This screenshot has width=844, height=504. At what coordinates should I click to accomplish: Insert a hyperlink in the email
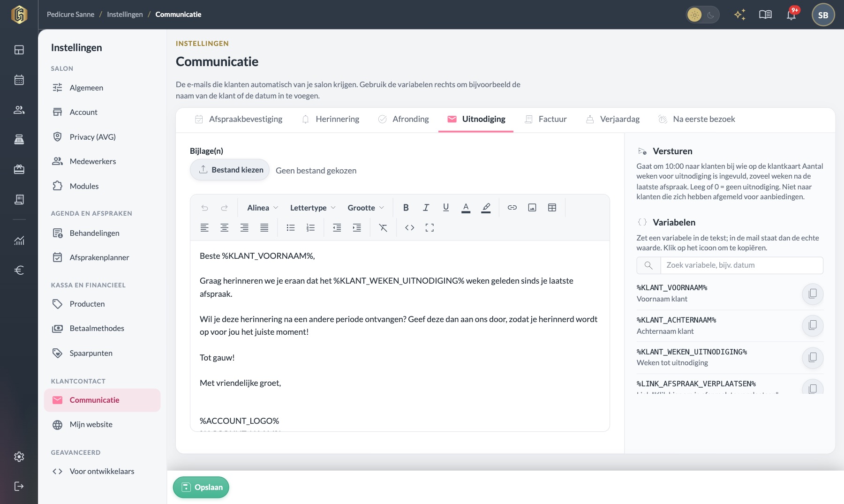pyautogui.click(x=512, y=208)
